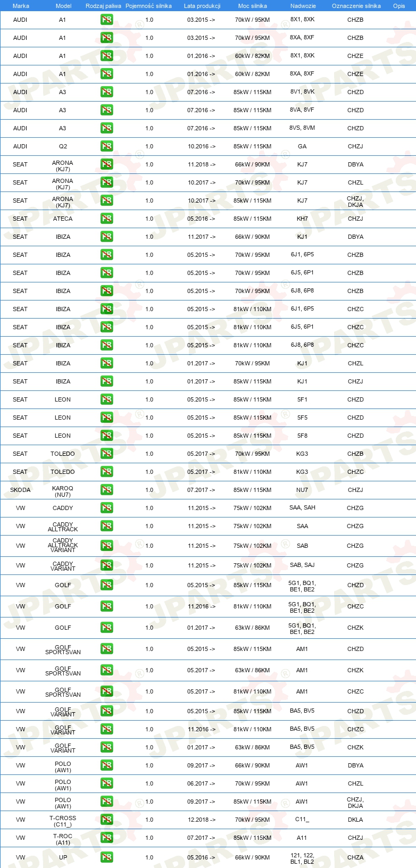This screenshot has height=868, width=416.
Task: Click the power value 66kW / 90KM in UP row
Action: (252, 857)
